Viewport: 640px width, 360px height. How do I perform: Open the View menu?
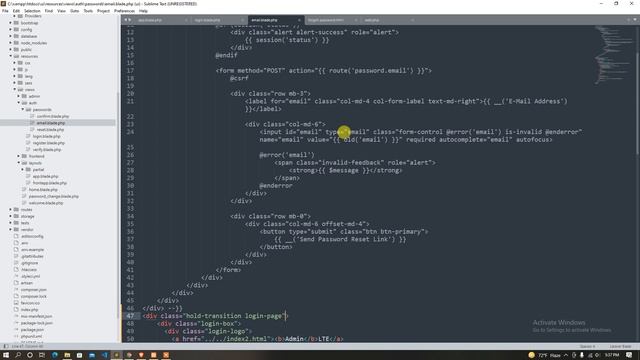(61, 11)
